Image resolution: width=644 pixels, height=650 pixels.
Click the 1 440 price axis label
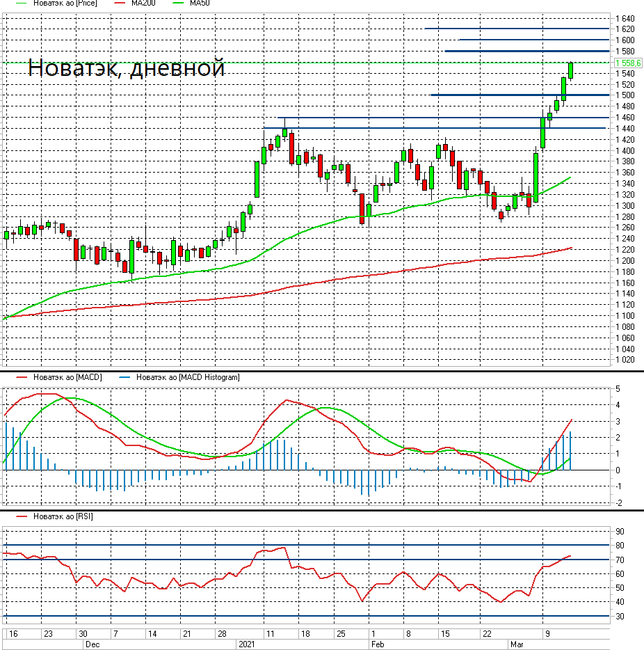625,129
